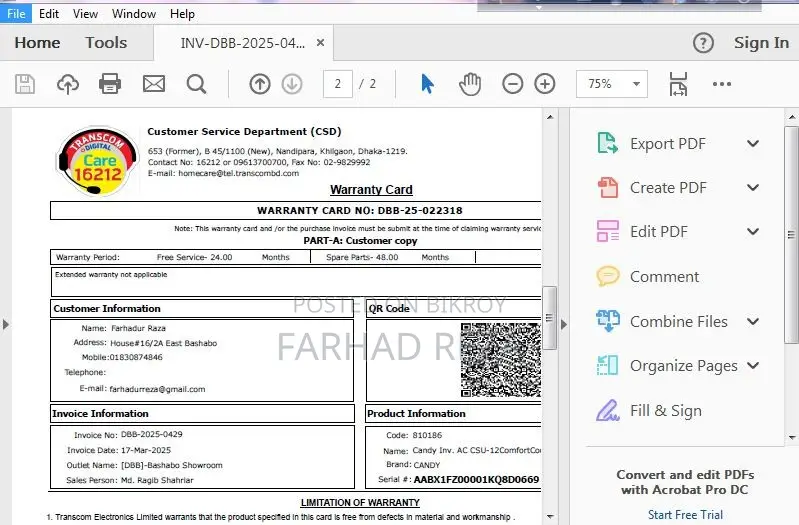Click the Fill & Sign pen icon

click(x=607, y=410)
